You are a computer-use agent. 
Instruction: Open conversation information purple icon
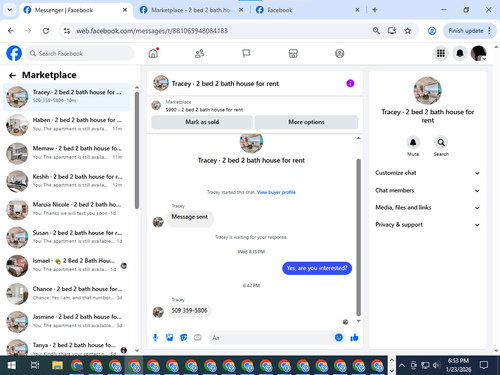(x=350, y=83)
